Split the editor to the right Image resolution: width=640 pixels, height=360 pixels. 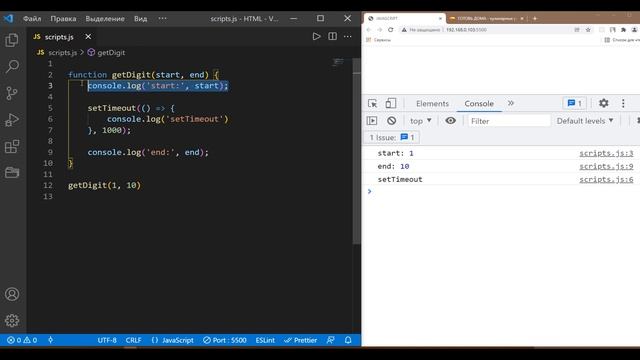(333, 36)
